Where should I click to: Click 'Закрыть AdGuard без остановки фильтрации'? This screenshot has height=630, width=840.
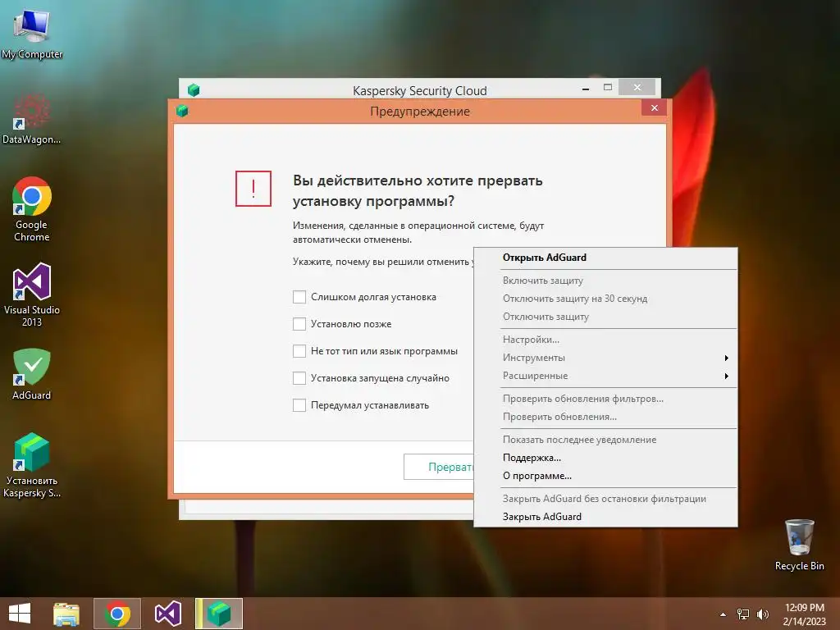coord(605,498)
